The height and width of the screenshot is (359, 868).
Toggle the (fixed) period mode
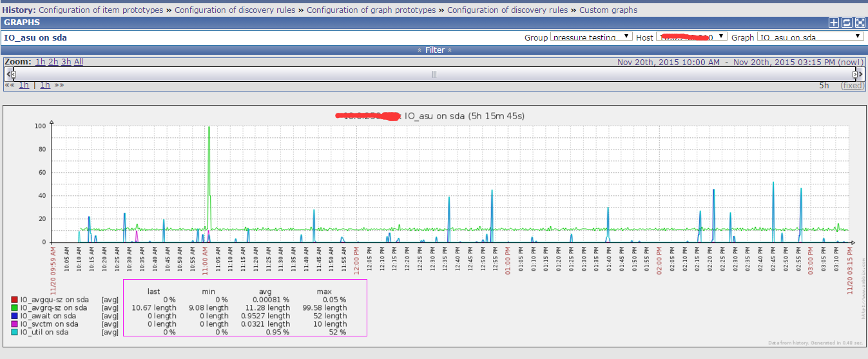coord(853,86)
